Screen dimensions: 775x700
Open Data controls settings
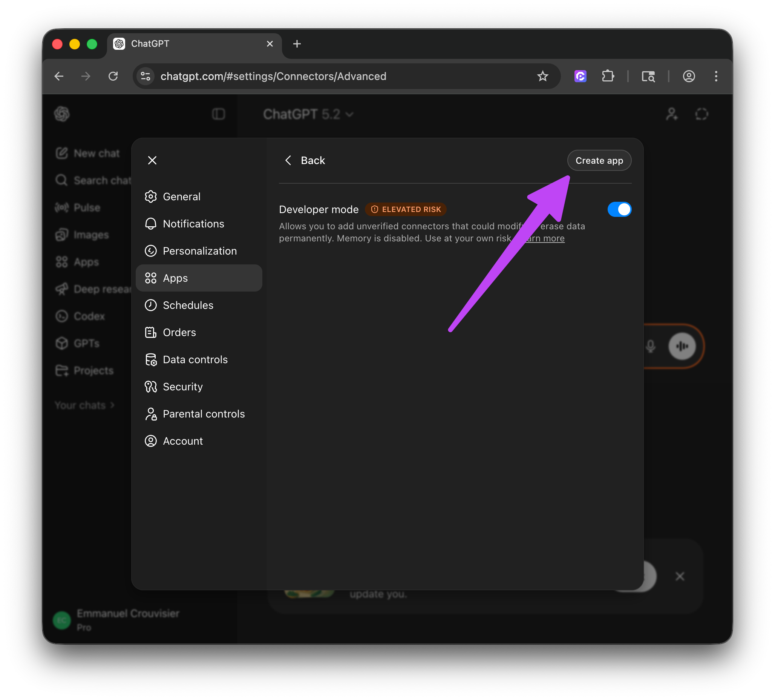point(195,359)
